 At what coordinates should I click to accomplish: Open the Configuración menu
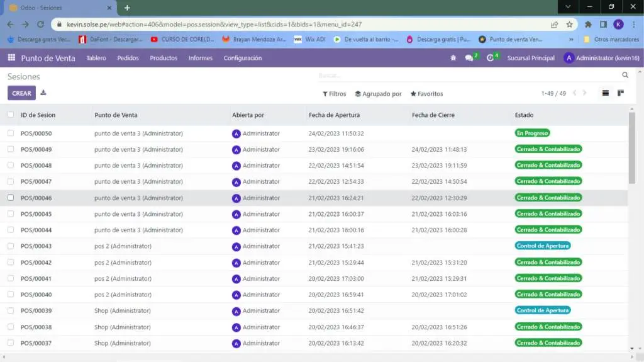(x=243, y=58)
